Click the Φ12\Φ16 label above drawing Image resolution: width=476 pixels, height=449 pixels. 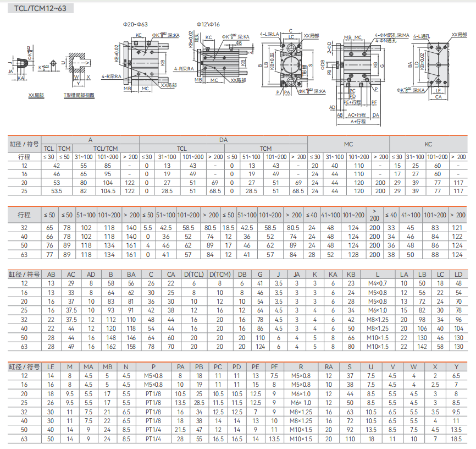tap(208, 25)
